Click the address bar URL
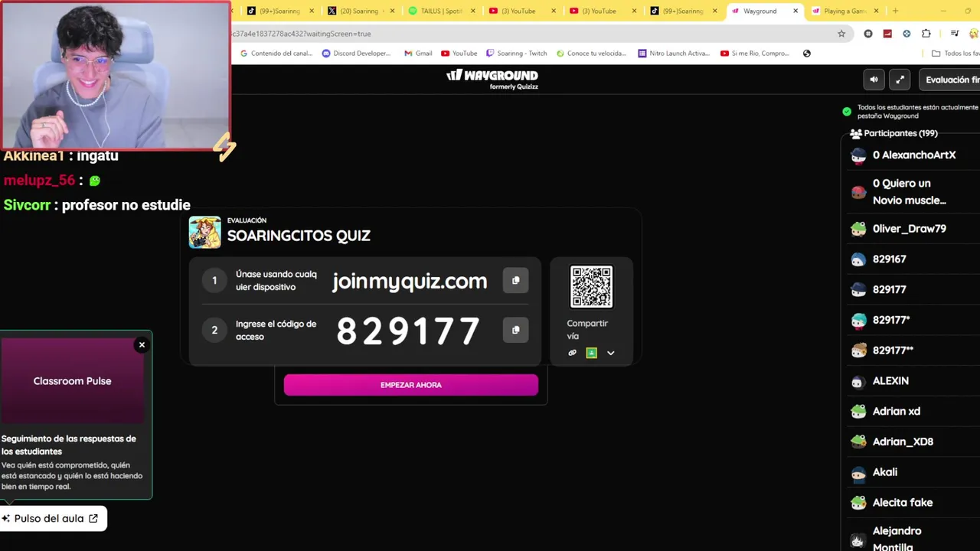The height and width of the screenshot is (551, 980). tap(528, 34)
